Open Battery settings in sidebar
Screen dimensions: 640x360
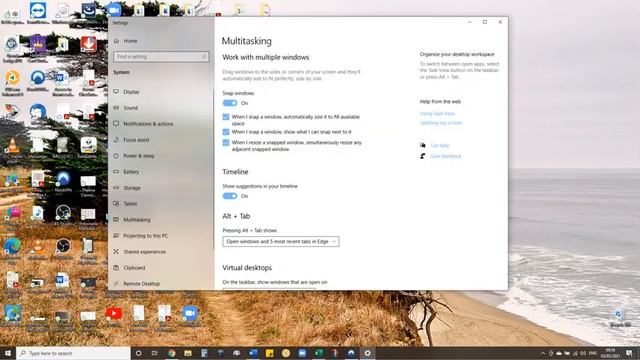pyautogui.click(x=131, y=172)
